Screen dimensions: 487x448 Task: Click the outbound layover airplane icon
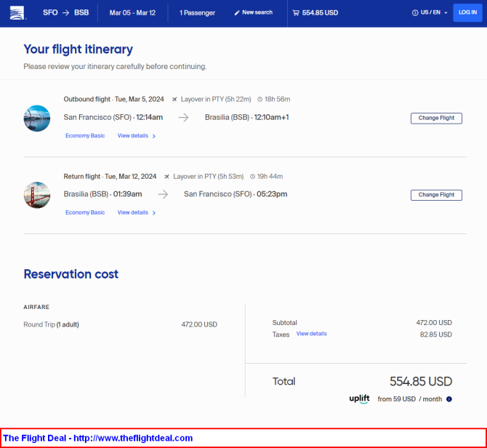pyautogui.click(x=174, y=100)
